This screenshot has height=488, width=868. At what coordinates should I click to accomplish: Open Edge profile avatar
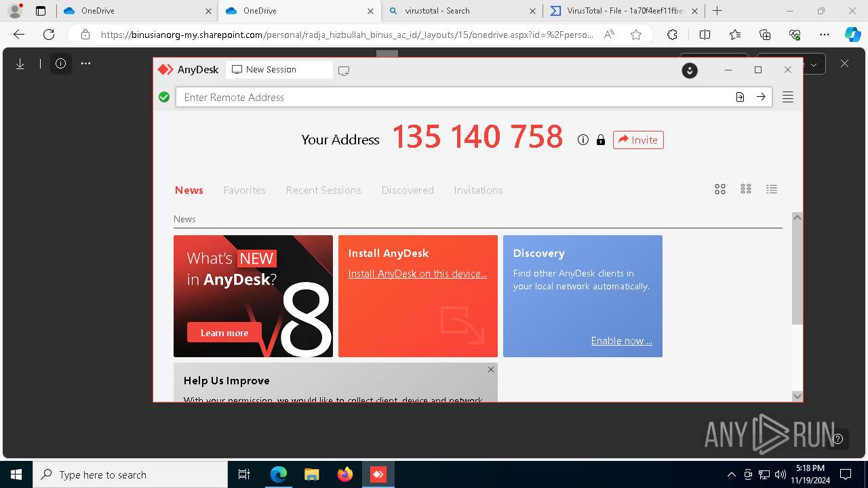point(15,11)
